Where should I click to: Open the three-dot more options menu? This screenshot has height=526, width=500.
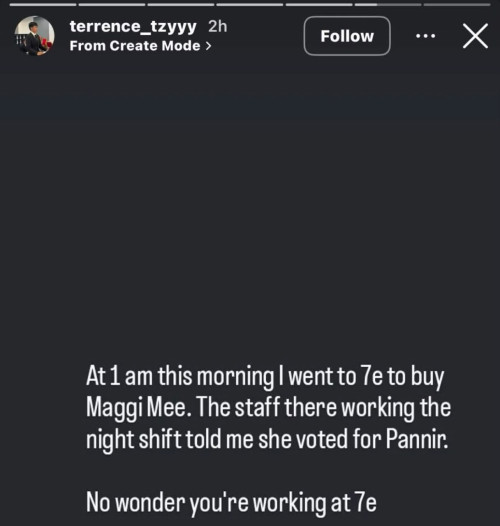[426, 36]
